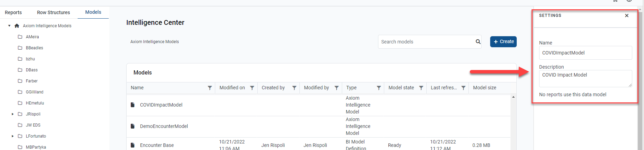Open filter for Modified on column
This screenshot has height=150, width=644.
click(x=252, y=88)
